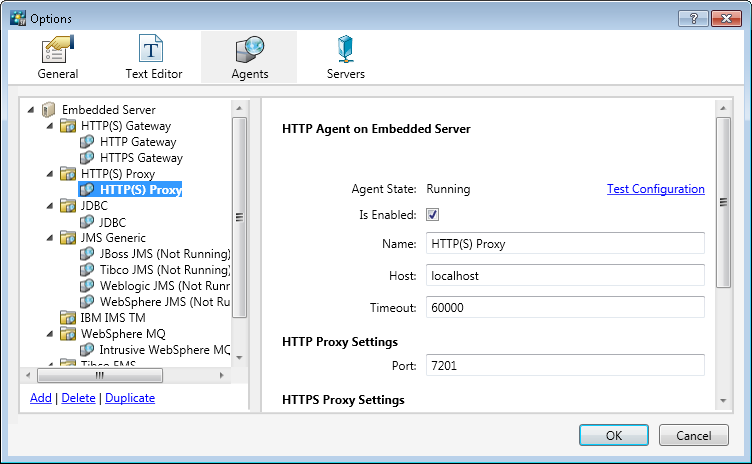Click the OK button

pos(614,435)
